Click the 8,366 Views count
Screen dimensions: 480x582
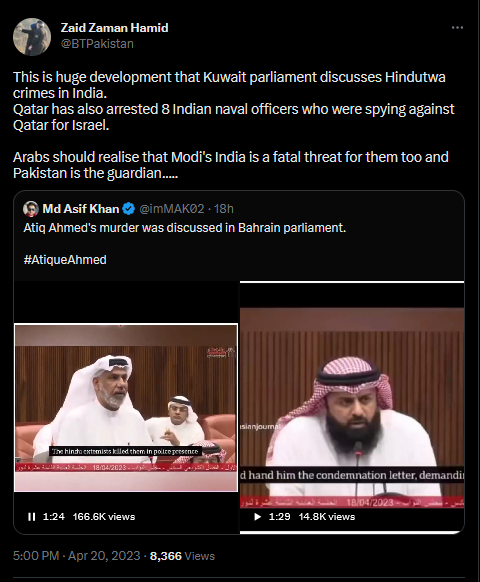182,556
